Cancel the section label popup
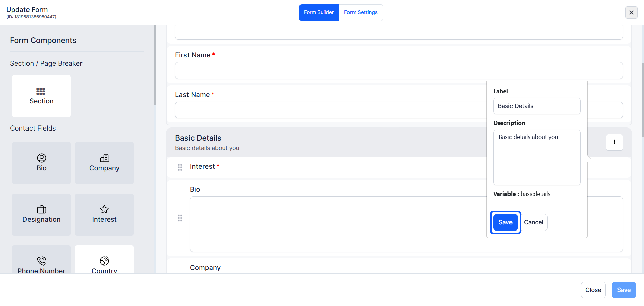Viewport: 644px width, 306px height. click(x=533, y=222)
